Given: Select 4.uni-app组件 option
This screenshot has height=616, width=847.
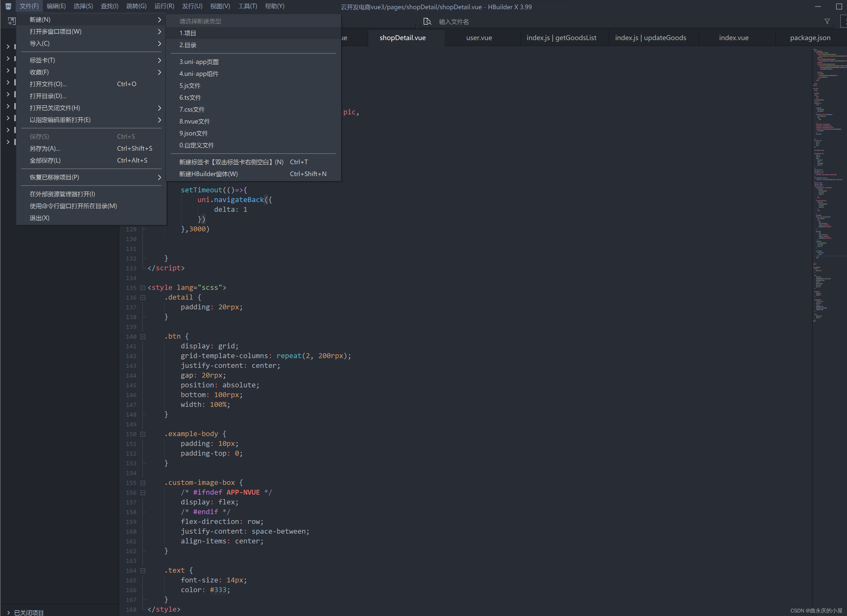Looking at the screenshot, I should (x=253, y=74).
